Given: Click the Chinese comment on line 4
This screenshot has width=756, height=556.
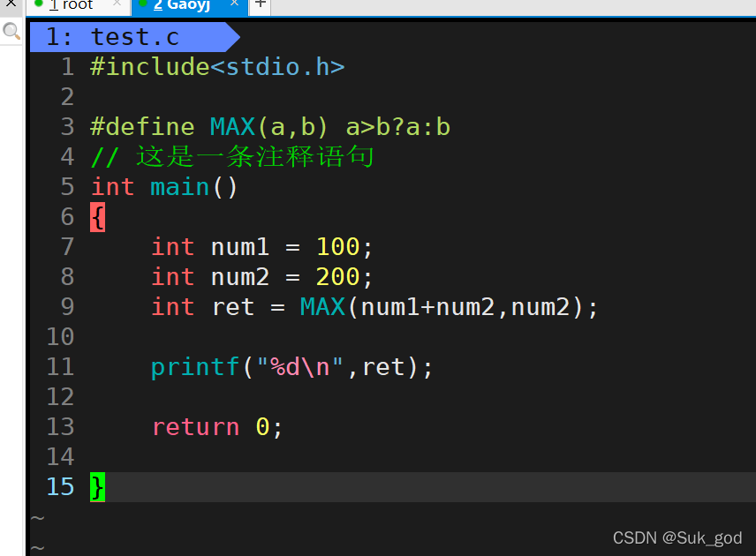Looking at the screenshot, I should (232, 156).
